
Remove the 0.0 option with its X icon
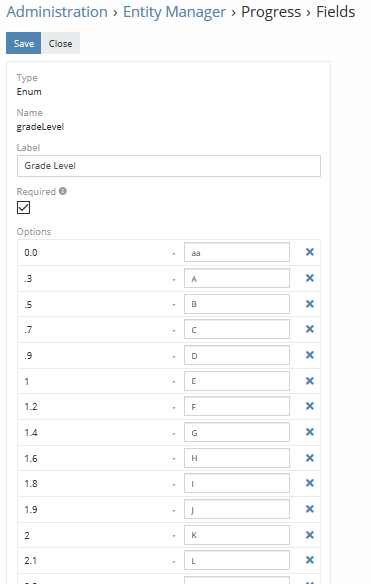tap(310, 252)
